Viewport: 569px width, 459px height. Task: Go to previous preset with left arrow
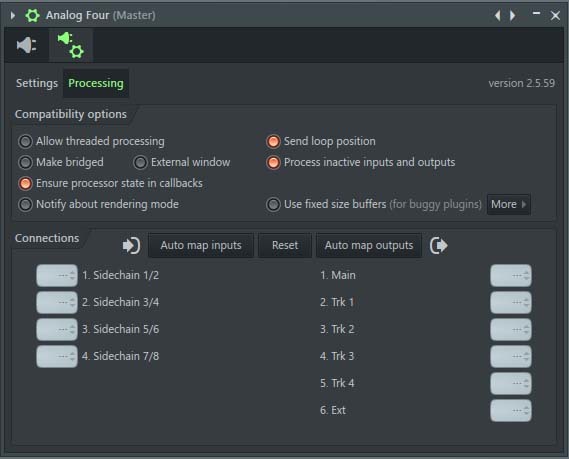498,16
